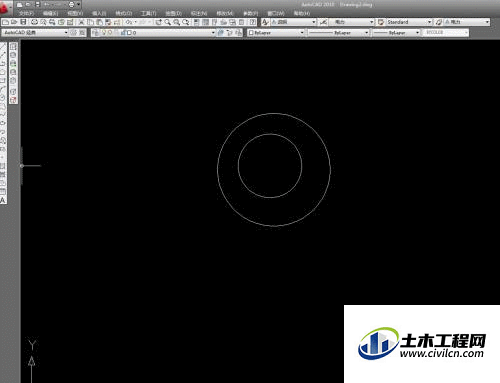
Task: Click the Plot Preview icon
Action: 43,22
